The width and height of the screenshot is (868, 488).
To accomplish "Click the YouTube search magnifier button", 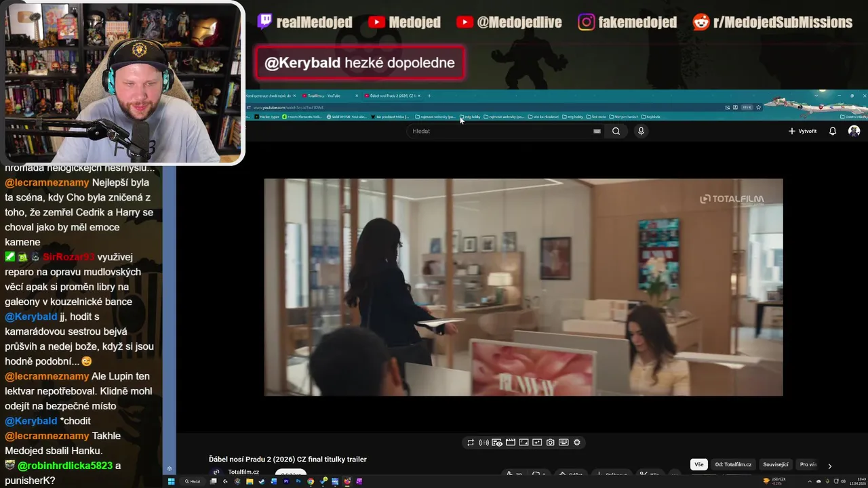I will pos(616,131).
